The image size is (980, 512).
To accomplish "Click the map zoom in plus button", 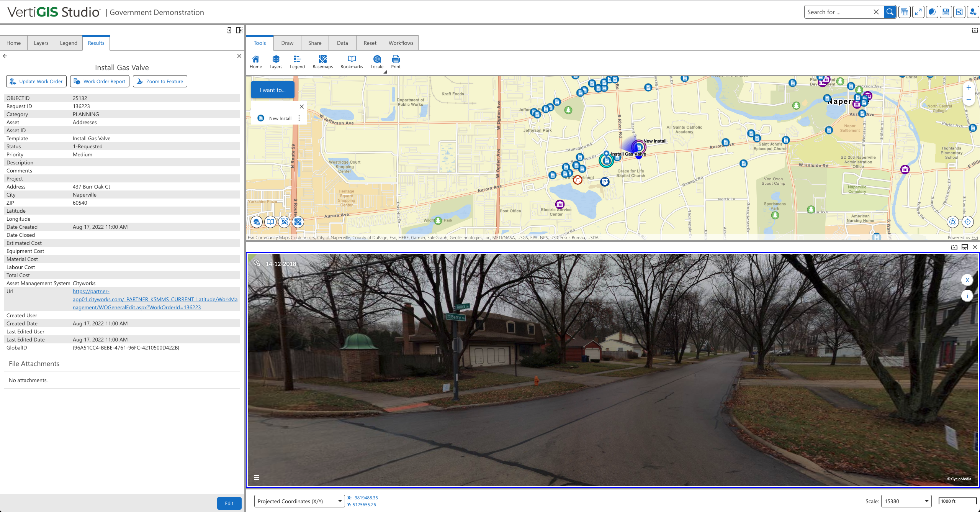I will [x=969, y=87].
